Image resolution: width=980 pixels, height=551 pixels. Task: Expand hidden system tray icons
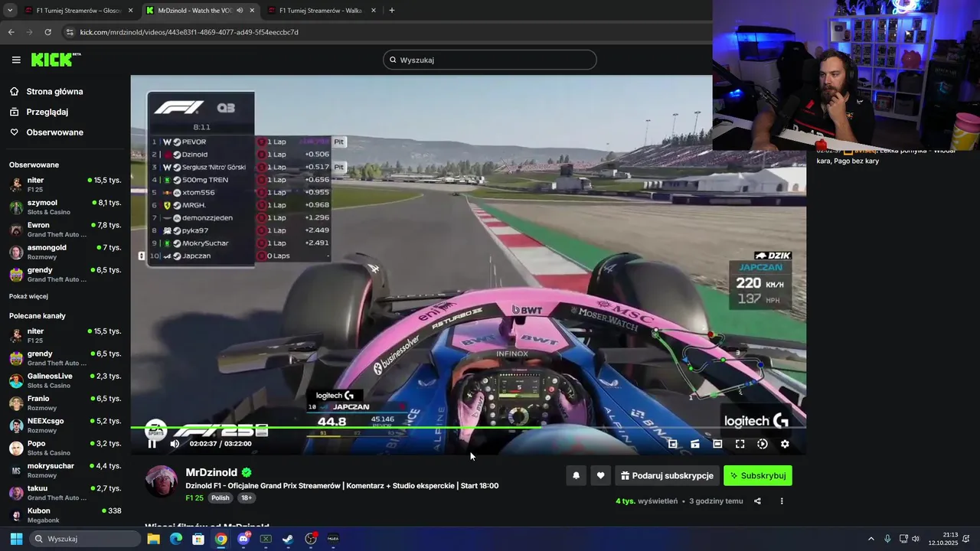[871, 539]
